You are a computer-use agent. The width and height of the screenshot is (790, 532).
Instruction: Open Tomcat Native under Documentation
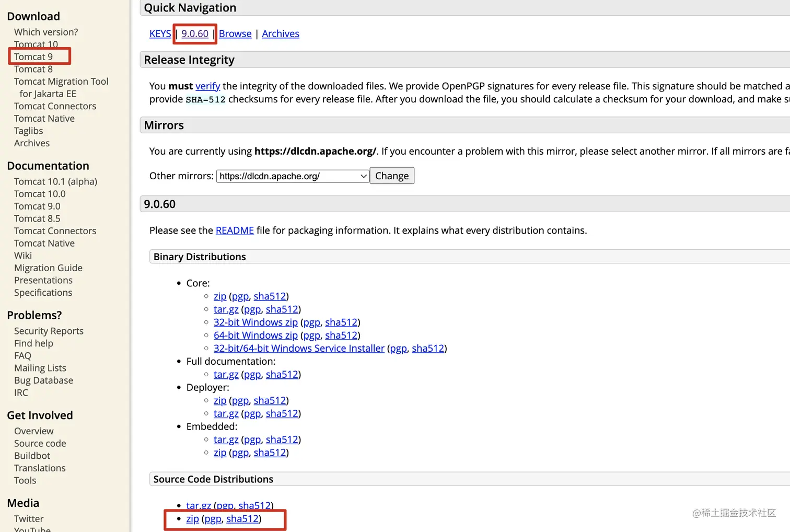coord(44,243)
